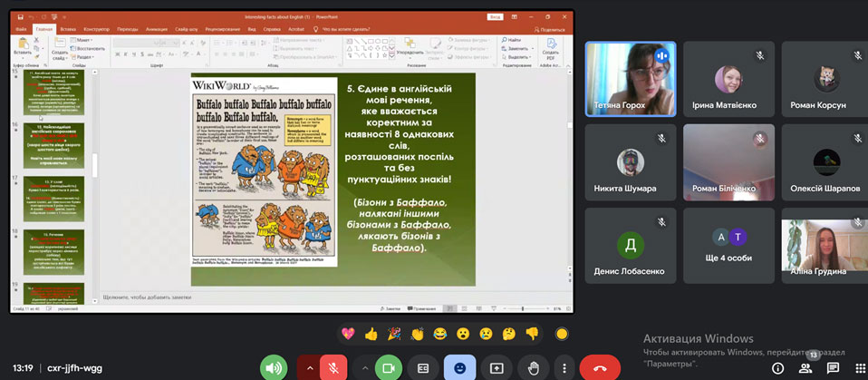Expand the shapes gallery more arrow
Screen dimensions: 868x380
[x=391, y=55]
